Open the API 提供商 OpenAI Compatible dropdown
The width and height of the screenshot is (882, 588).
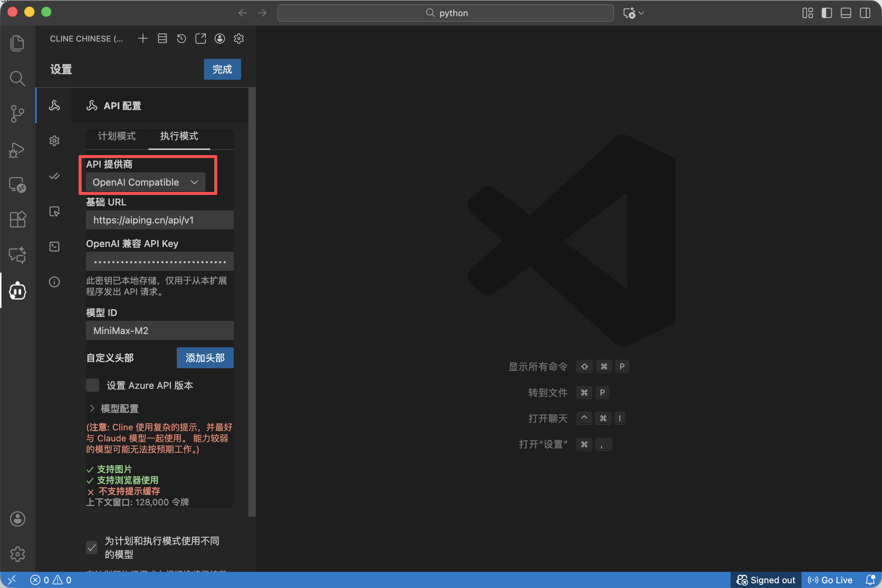pyautogui.click(x=146, y=182)
